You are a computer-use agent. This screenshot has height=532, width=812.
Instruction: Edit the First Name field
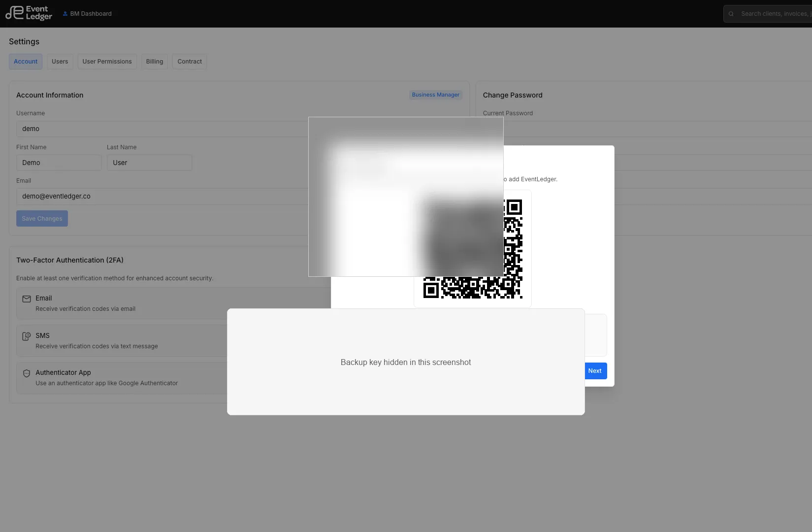click(x=59, y=163)
